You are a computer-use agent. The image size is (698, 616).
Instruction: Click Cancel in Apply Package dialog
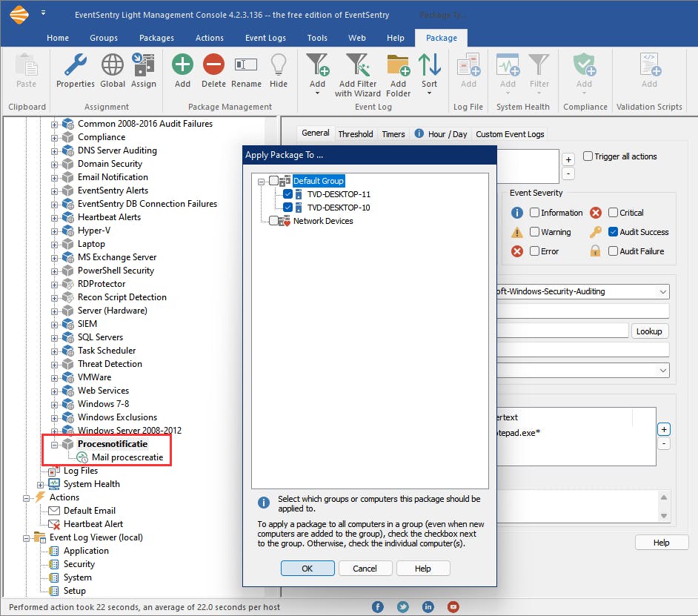coord(365,568)
